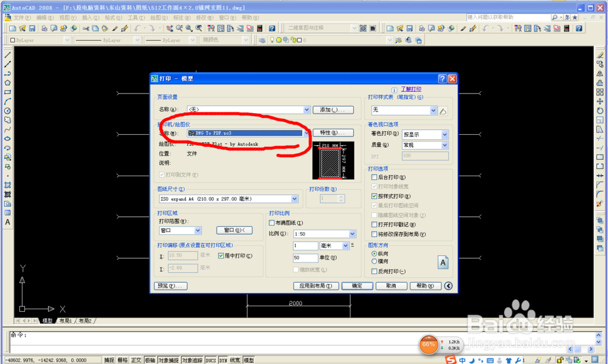Toggle the 居中打印 checkbox
608x364 pixels.
pos(221,256)
